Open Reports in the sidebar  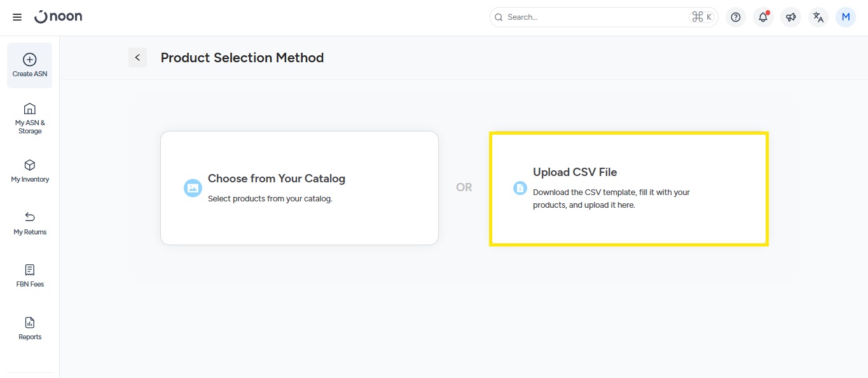[30, 328]
